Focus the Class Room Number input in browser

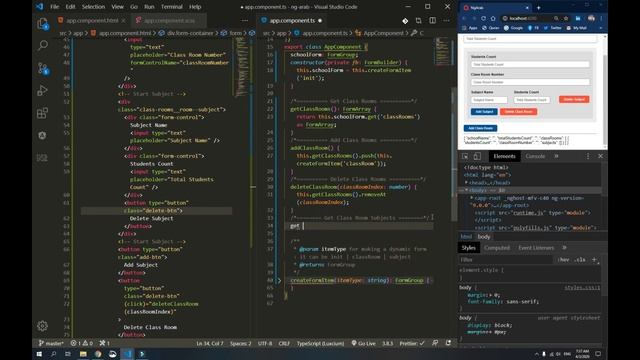530,82
